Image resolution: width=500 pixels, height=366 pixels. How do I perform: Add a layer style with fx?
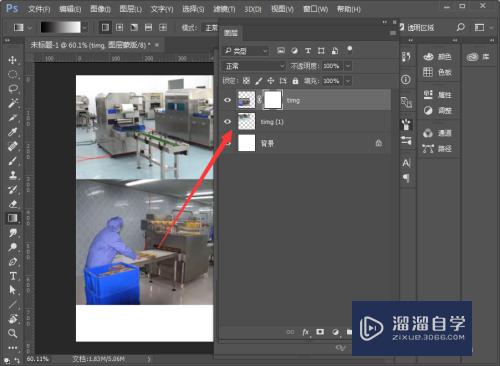point(305,332)
